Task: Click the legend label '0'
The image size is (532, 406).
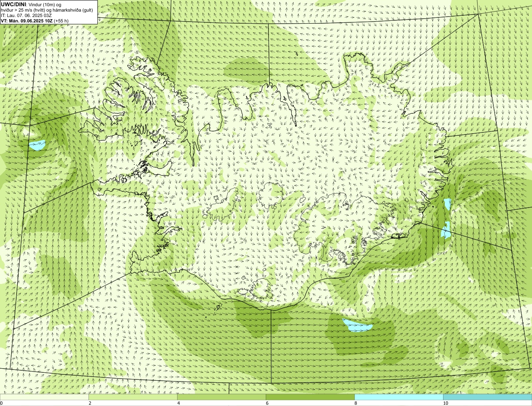Action: [x=1, y=403]
